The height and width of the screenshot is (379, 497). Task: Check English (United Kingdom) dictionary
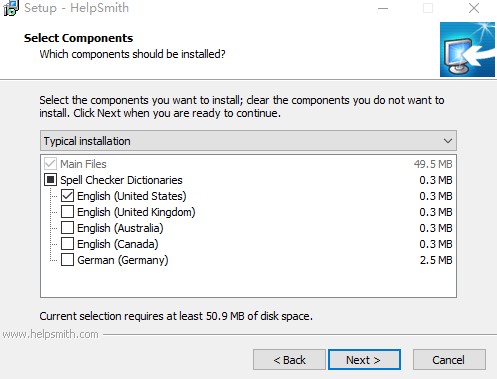67,212
